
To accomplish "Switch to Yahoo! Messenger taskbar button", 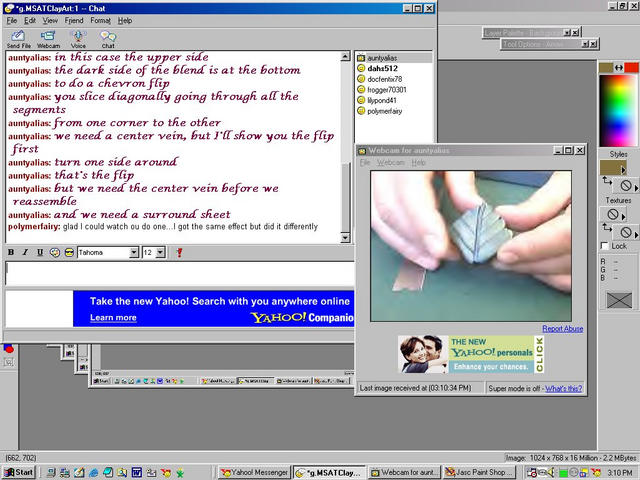I will [x=255, y=472].
